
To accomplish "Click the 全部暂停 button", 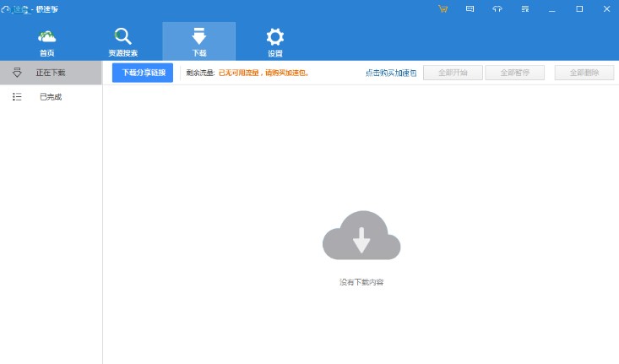I will coord(515,73).
